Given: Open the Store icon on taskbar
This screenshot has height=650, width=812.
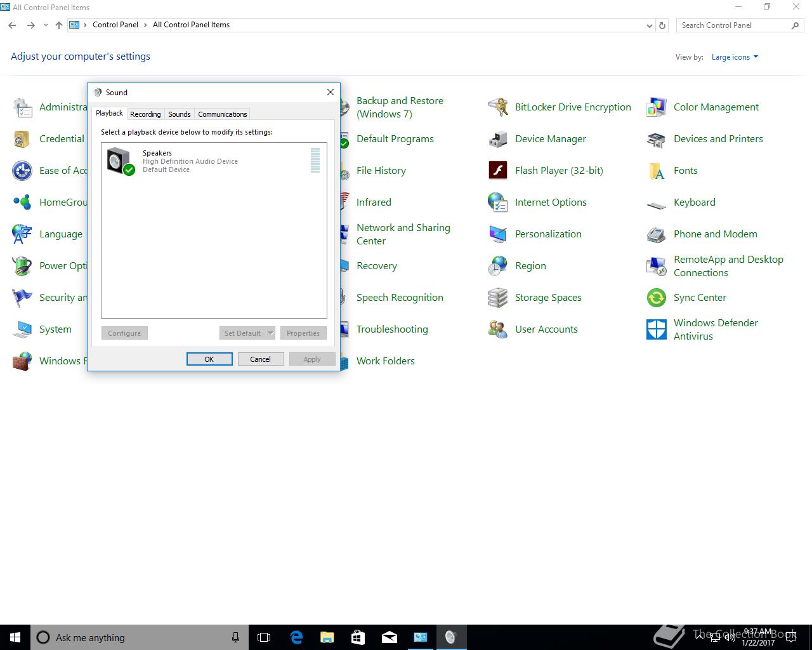Looking at the screenshot, I should pos(358,637).
